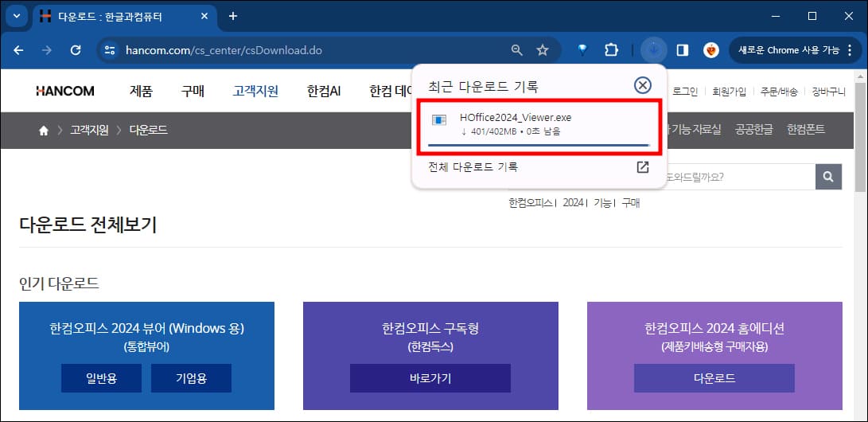This screenshot has width=868, height=422.
Task: Click the 로그인 link
Action: [687, 92]
